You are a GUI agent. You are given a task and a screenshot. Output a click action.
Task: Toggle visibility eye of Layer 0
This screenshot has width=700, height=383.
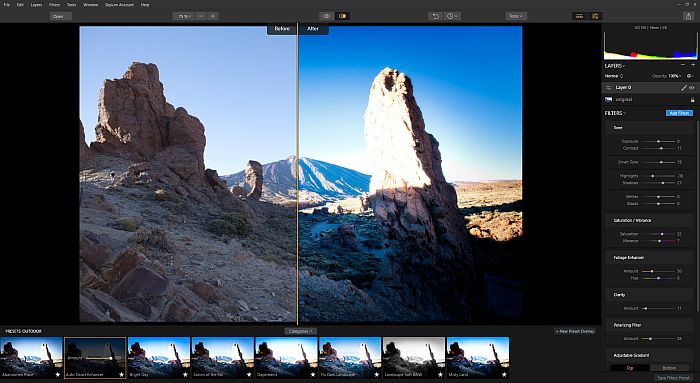pos(692,87)
